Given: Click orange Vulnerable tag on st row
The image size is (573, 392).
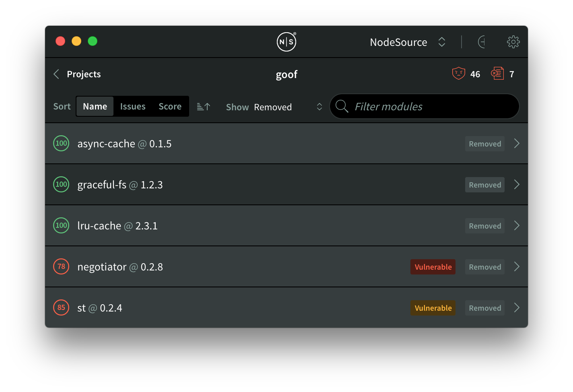Looking at the screenshot, I should pos(433,308).
